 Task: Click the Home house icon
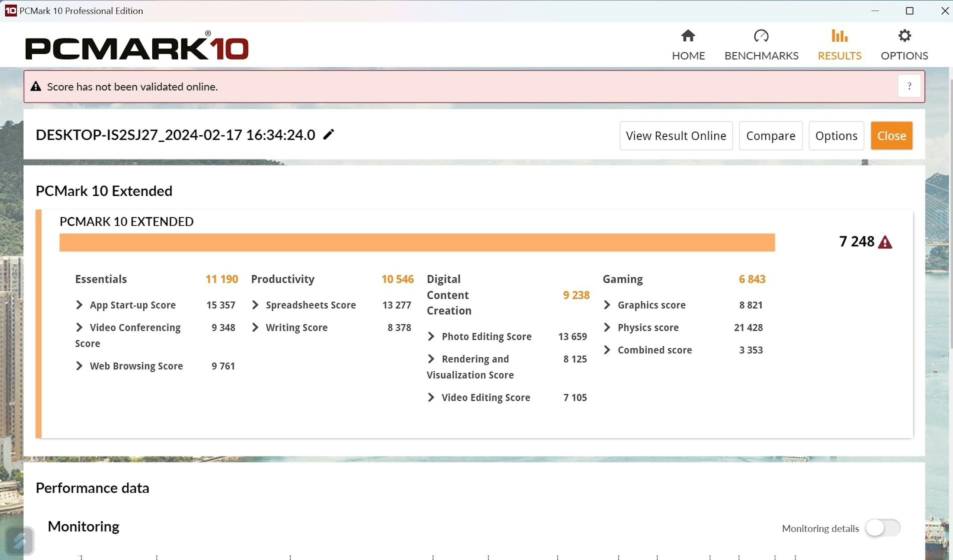(688, 36)
